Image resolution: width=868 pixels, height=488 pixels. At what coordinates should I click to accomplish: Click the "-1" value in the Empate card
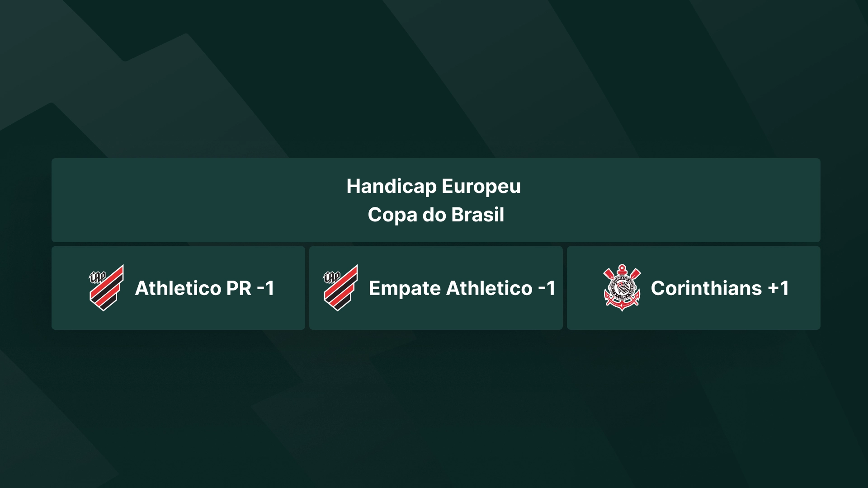(547, 288)
